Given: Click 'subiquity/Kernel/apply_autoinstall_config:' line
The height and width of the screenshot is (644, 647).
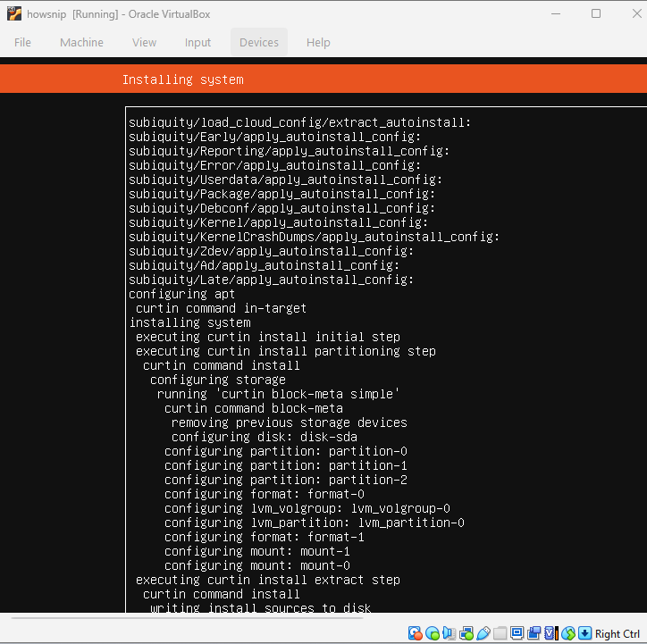Looking at the screenshot, I should tap(279, 222).
